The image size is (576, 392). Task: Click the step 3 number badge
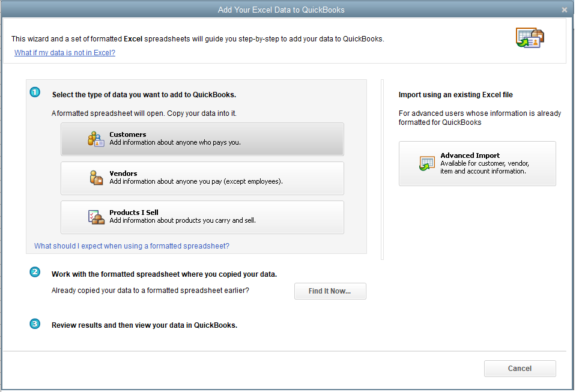click(35, 324)
